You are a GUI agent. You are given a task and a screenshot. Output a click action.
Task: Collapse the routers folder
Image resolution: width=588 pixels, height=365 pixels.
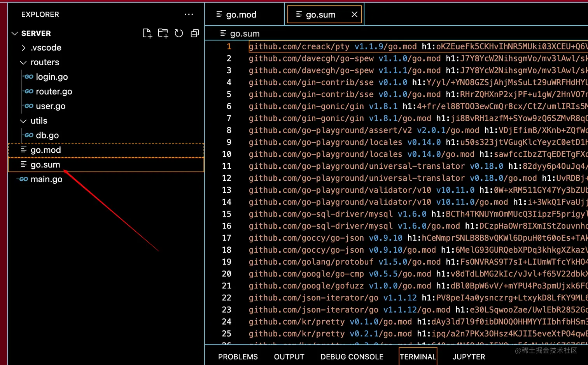coord(23,63)
